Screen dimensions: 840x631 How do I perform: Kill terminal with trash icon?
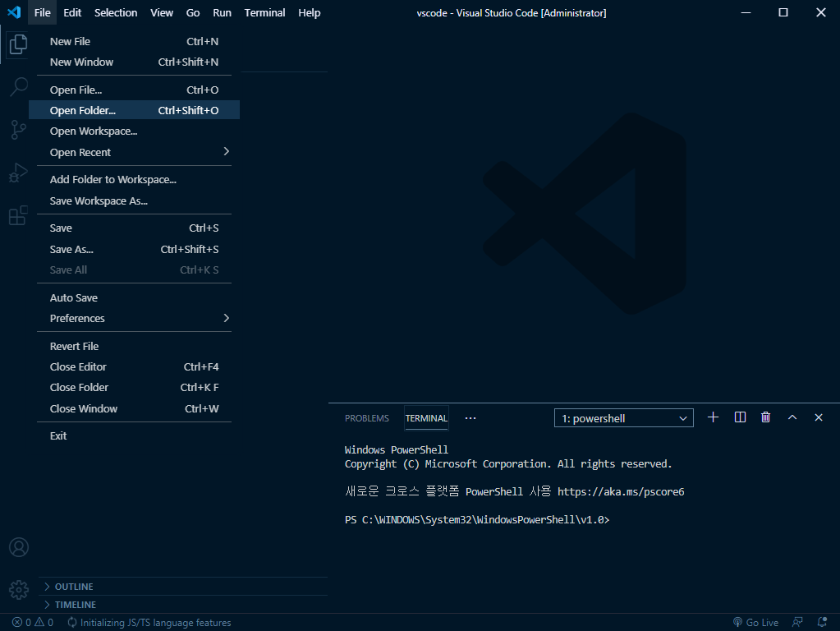pos(765,417)
